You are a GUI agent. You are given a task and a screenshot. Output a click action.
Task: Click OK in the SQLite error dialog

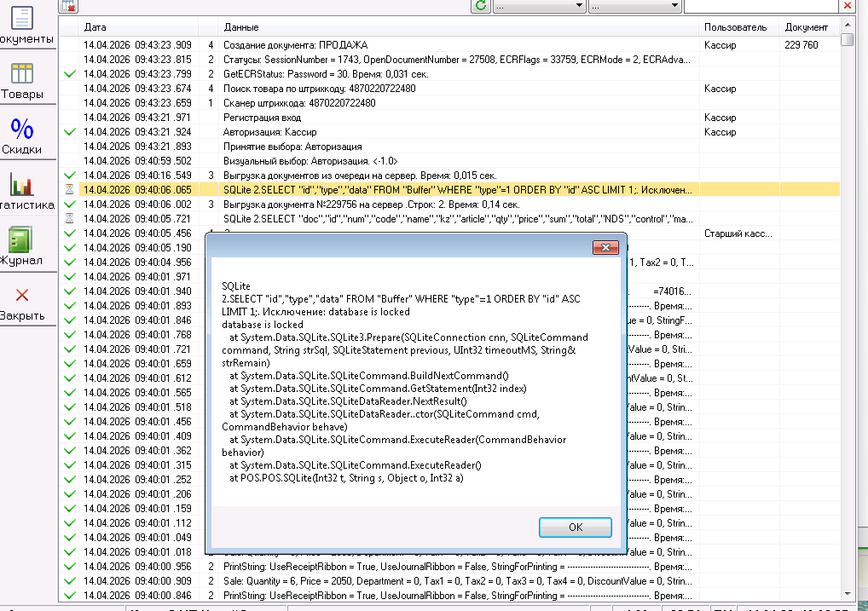[576, 527]
